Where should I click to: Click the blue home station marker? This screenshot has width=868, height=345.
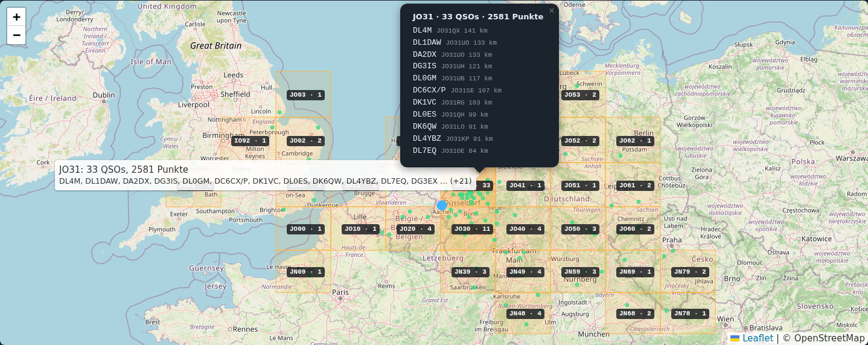[x=442, y=205]
